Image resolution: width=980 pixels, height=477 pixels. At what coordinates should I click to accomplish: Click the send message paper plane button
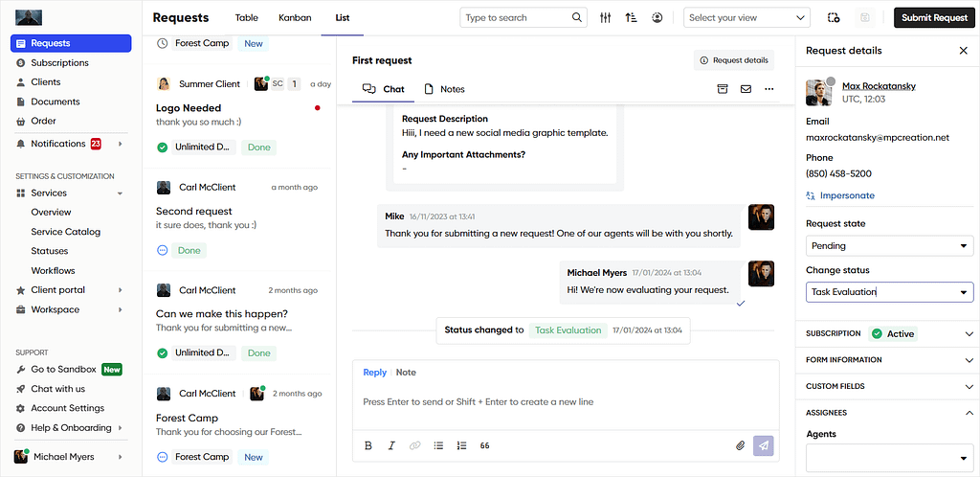point(764,445)
